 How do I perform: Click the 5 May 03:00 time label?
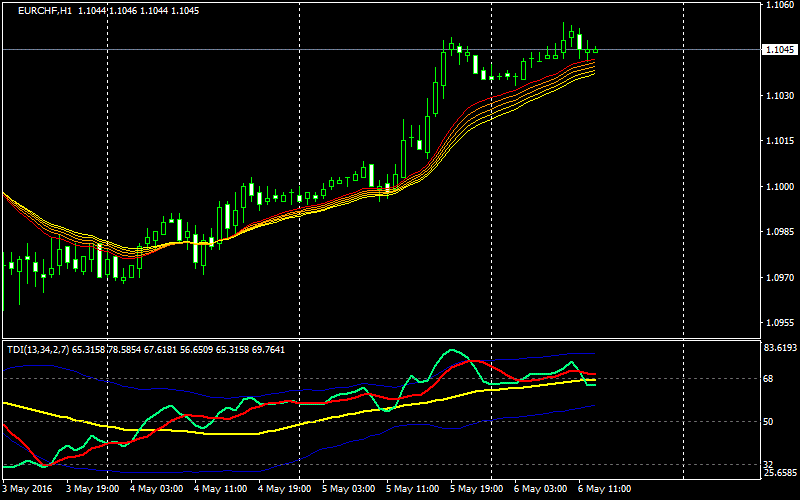[349, 489]
